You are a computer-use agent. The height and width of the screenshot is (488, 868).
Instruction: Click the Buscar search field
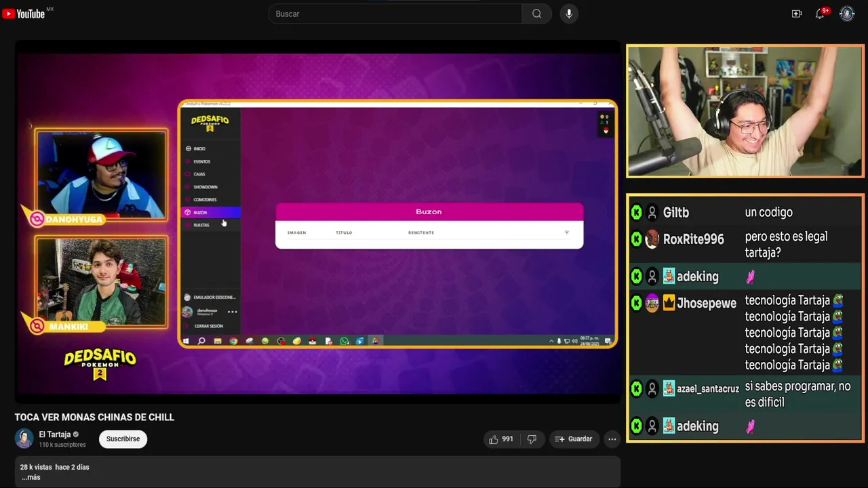tap(395, 14)
